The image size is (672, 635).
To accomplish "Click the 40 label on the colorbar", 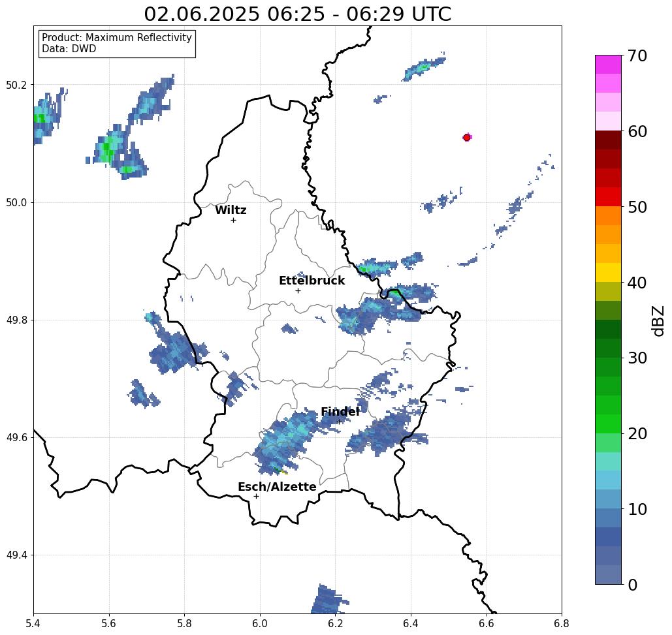I will click(637, 283).
